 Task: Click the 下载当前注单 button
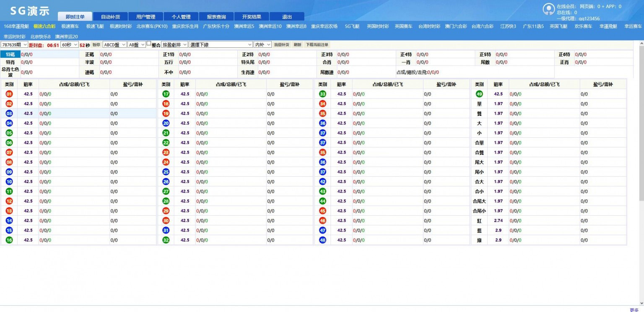tap(317, 44)
